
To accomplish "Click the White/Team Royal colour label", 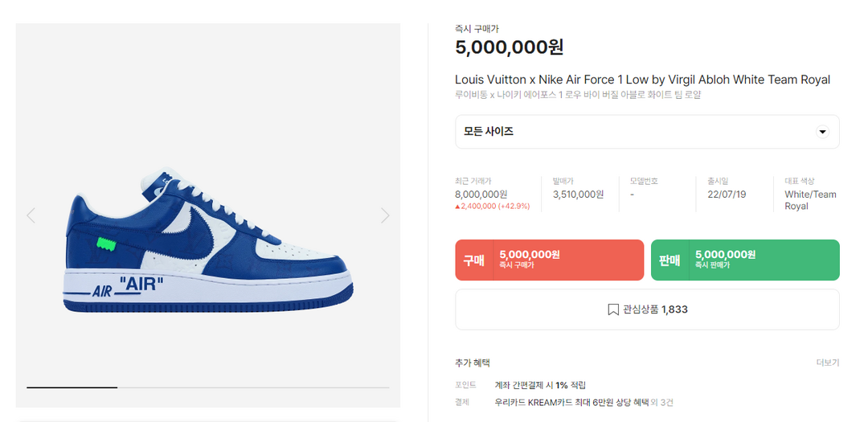I will [810, 200].
